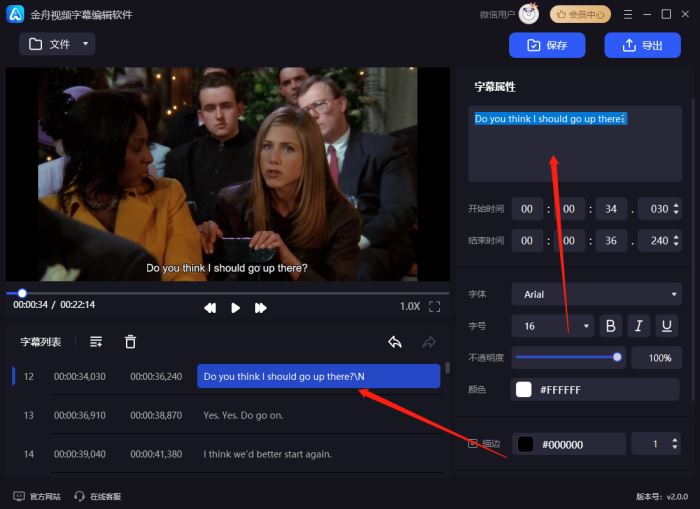Select subtitle row 12 text
The height and width of the screenshot is (509, 700).
coord(319,376)
